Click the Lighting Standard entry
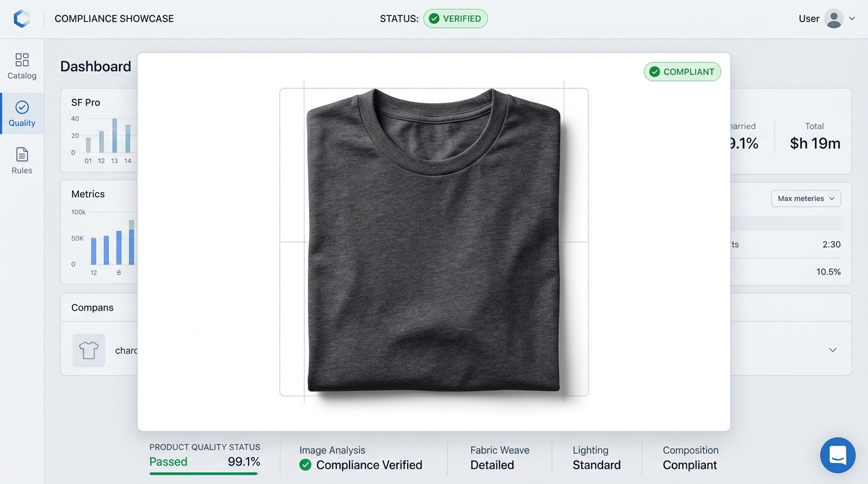Image resolution: width=868 pixels, height=484 pixels. tap(597, 458)
